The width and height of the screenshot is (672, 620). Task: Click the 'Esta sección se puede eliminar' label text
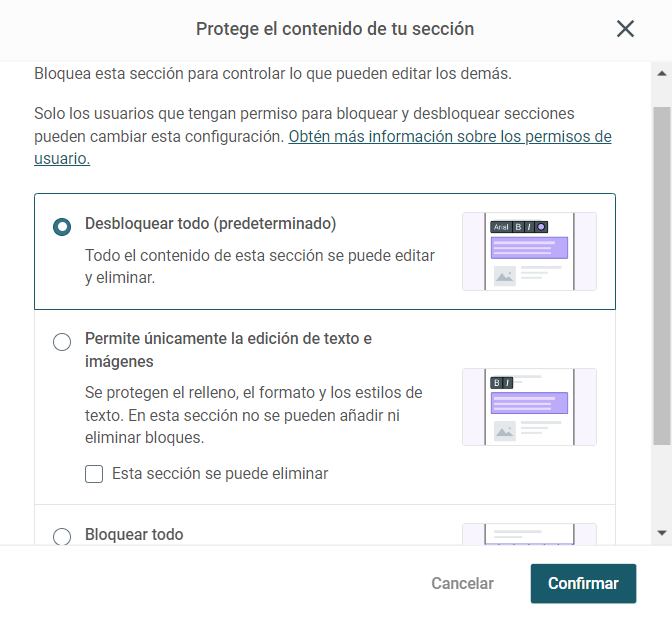click(220, 474)
